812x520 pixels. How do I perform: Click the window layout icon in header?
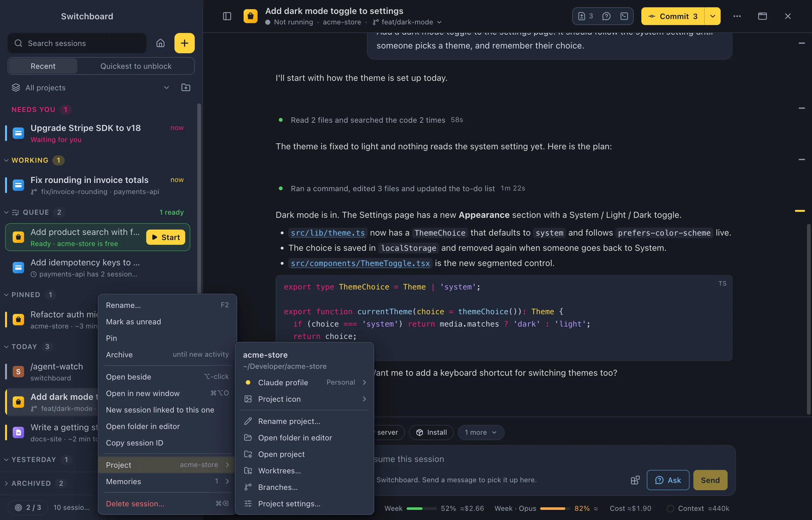(762, 16)
